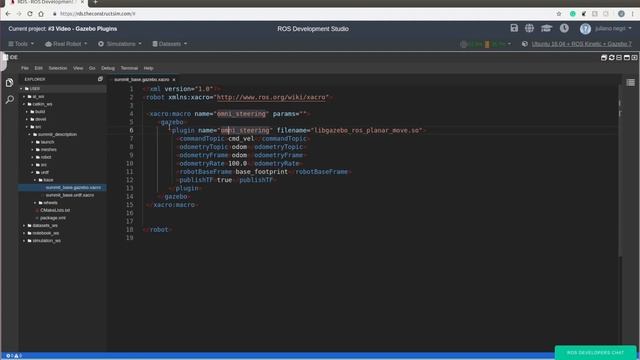Click browser home icon
640x360 pixels.
pos(41,13)
